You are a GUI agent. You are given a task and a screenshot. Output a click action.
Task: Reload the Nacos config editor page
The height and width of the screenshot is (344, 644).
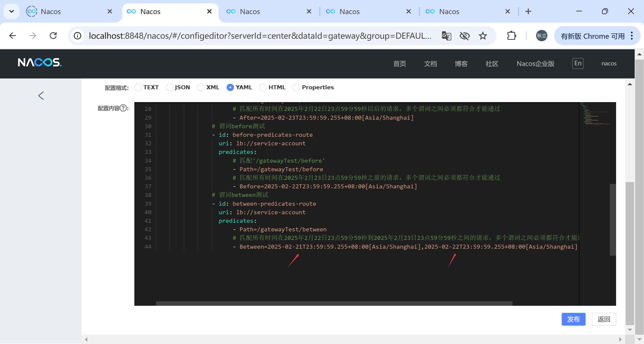tap(53, 36)
